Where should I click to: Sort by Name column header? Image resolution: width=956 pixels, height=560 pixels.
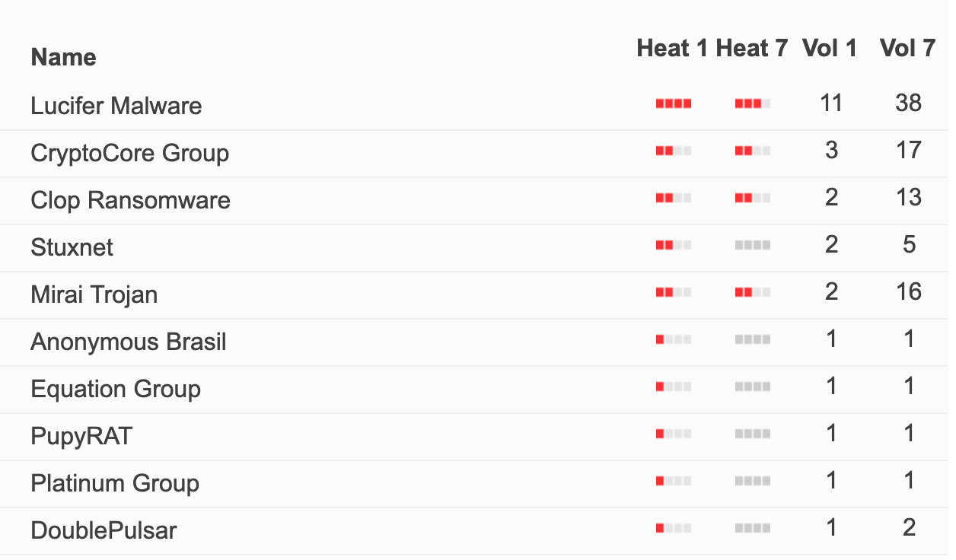click(x=63, y=57)
